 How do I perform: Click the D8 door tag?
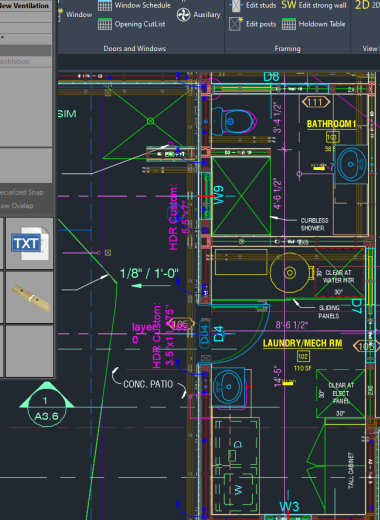click(271, 77)
